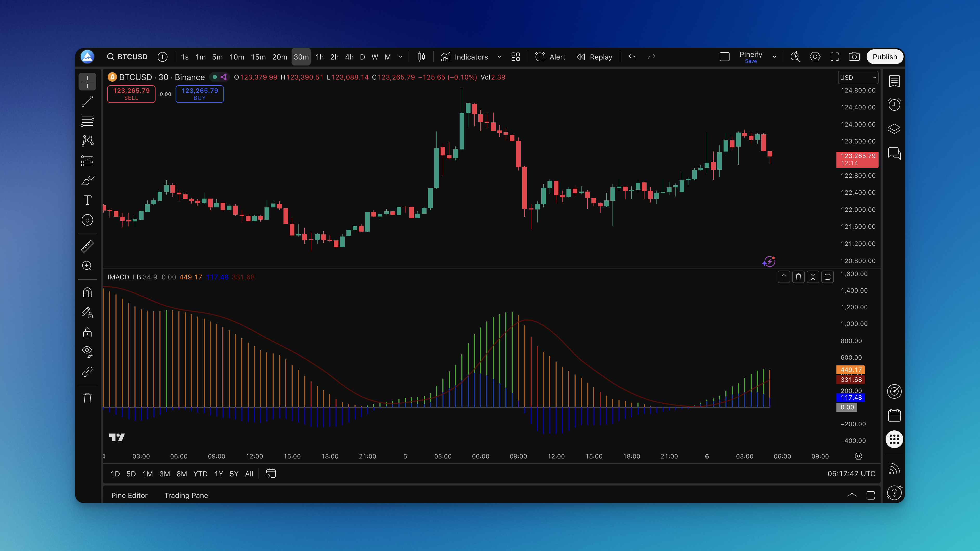Expand the more timeframes chevron

(x=400, y=57)
